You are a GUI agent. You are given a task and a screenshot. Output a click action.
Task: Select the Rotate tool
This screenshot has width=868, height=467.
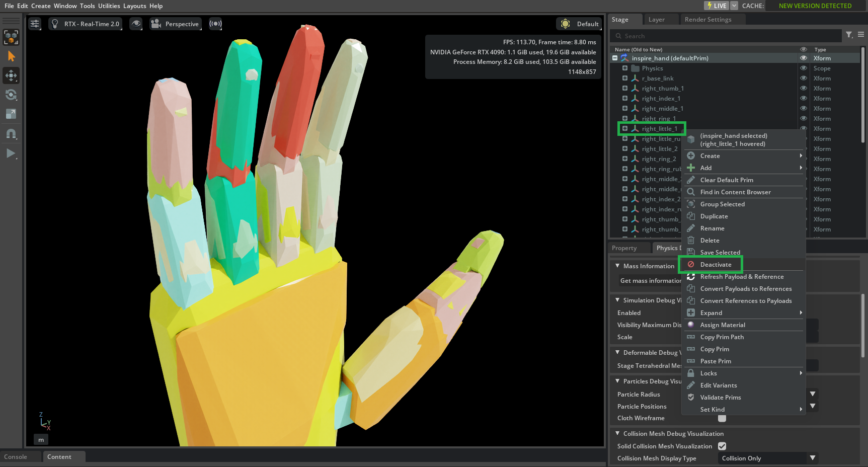coord(11,95)
